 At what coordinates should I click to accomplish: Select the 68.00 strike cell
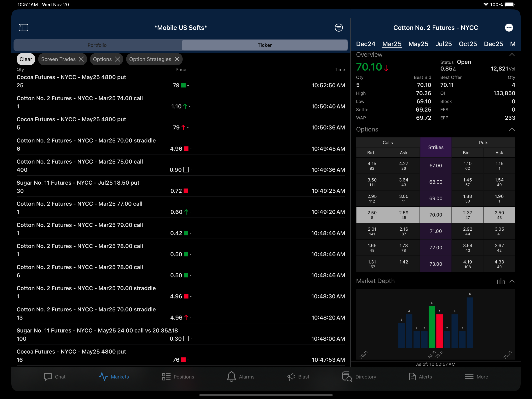coord(436,182)
